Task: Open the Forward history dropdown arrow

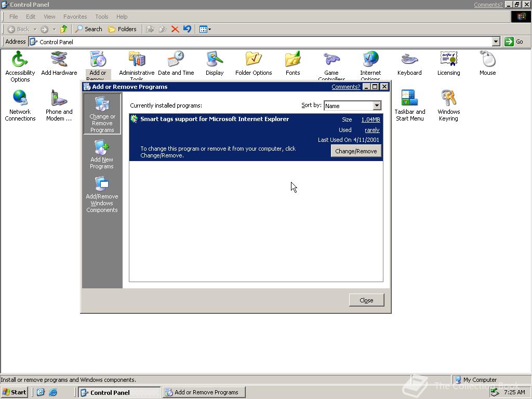Action: 54,29
